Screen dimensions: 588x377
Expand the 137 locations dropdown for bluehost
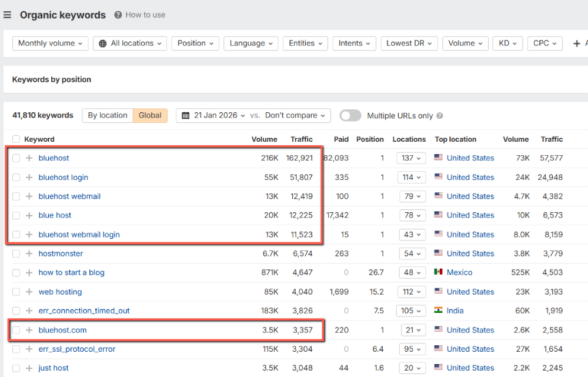(x=410, y=158)
